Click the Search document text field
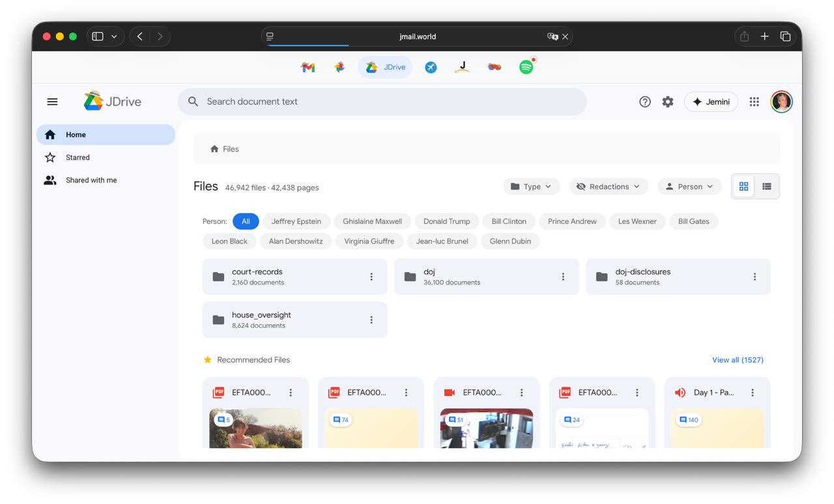The image size is (834, 504). 382,102
